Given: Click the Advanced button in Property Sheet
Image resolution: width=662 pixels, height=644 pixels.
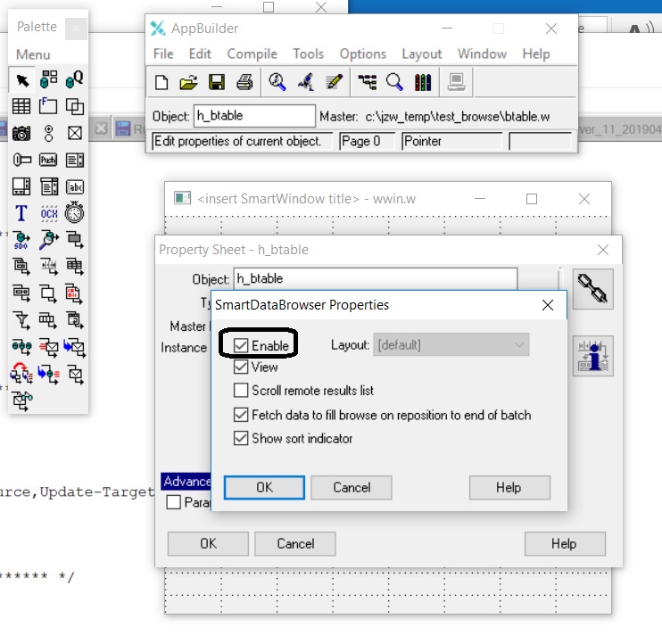Looking at the screenshot, I should [x=186, y=481].
